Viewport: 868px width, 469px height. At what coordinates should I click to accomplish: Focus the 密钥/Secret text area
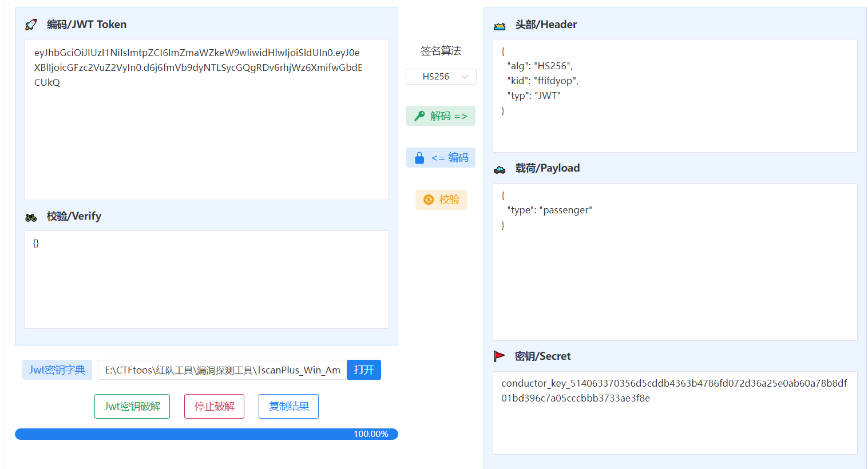(x=675, y=413)
